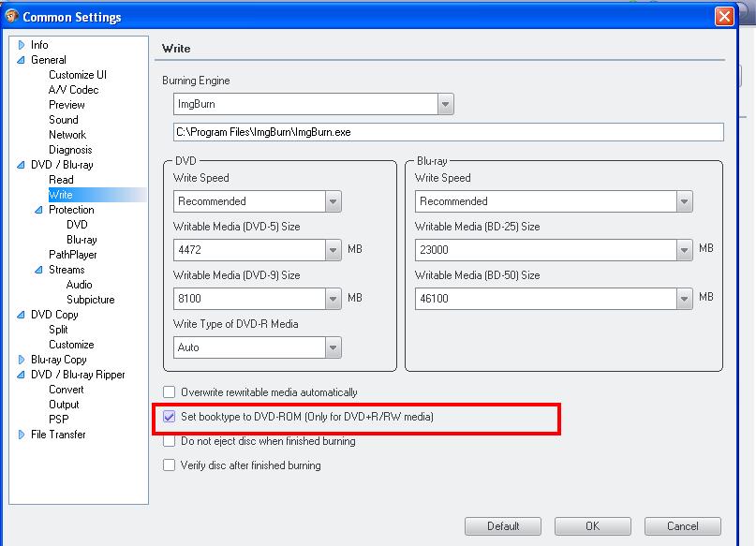Click the app icon in the title bar
Image resolution: width=756 pixels, height=546 pixels.
coord(11,17)
